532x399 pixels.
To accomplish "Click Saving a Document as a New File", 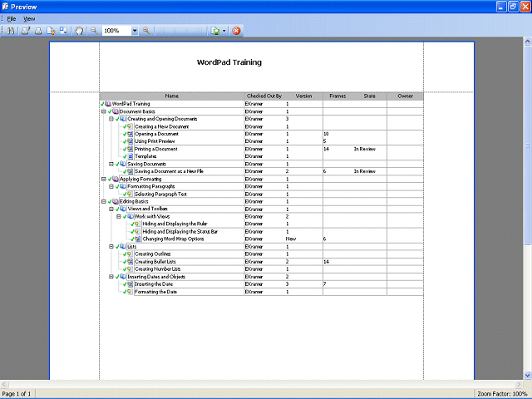I will tap(169, 171).
